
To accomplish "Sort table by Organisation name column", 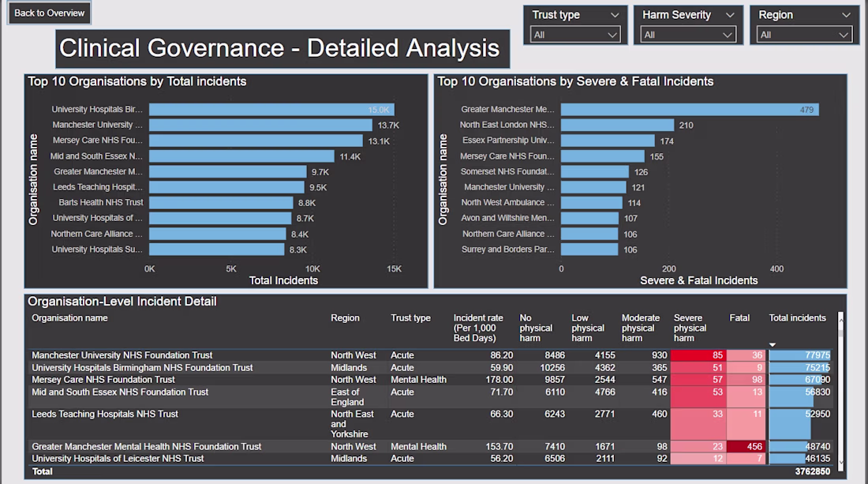I will click(x=69, y=318).
